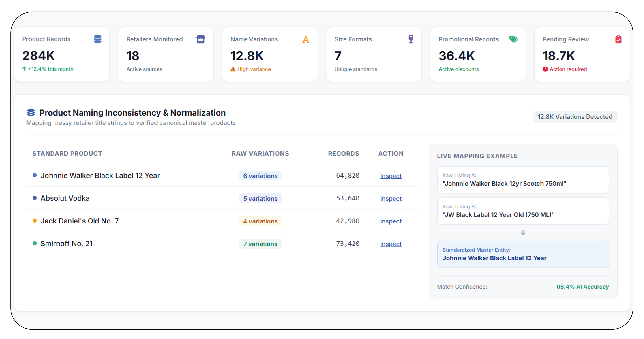Viewport: 644px width, 339px height.
Task: Click the Johnnie Walker Black Label 12 Year product name in table
Action: click(x=100, y=175)
